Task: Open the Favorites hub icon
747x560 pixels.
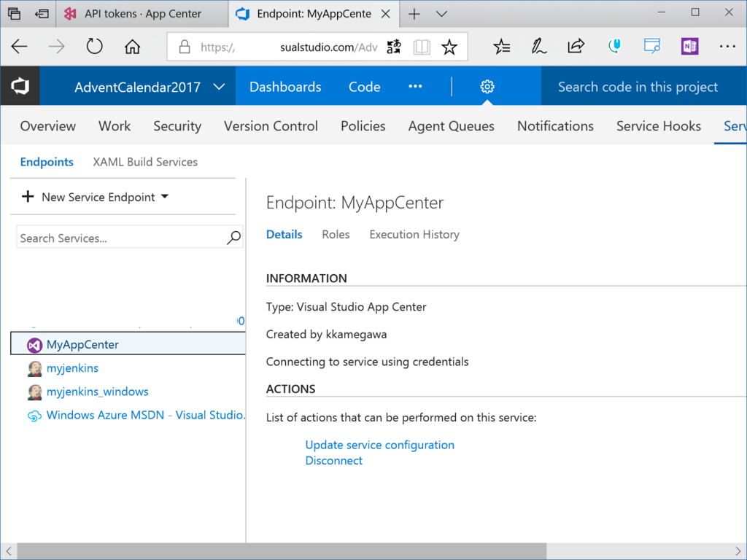Action: [502, 47]
